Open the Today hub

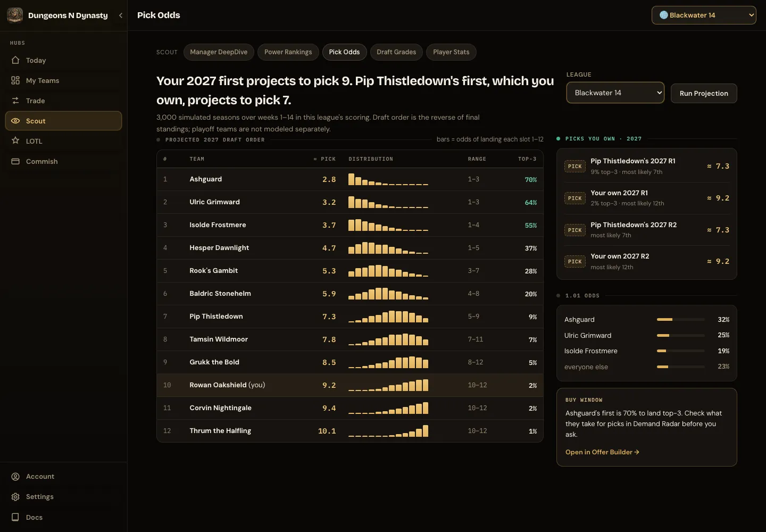[63, 60]
